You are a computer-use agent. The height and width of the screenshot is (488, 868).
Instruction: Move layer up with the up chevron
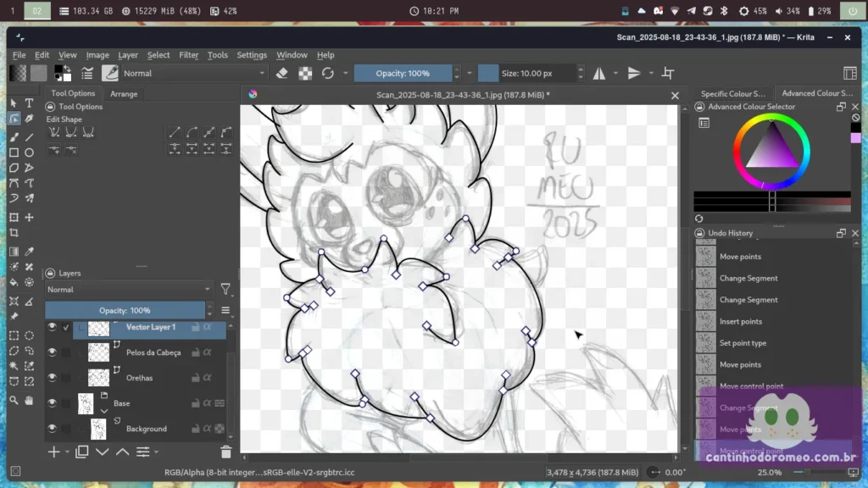coord(122,452)
